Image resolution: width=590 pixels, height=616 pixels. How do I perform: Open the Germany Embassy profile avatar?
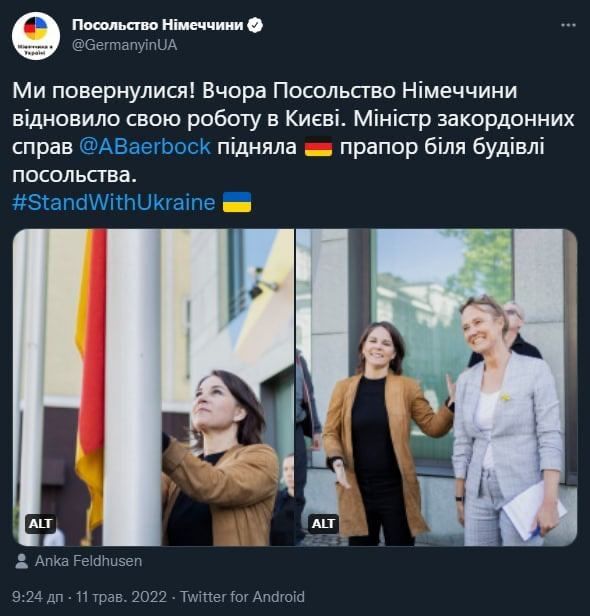tap(36, 36)
